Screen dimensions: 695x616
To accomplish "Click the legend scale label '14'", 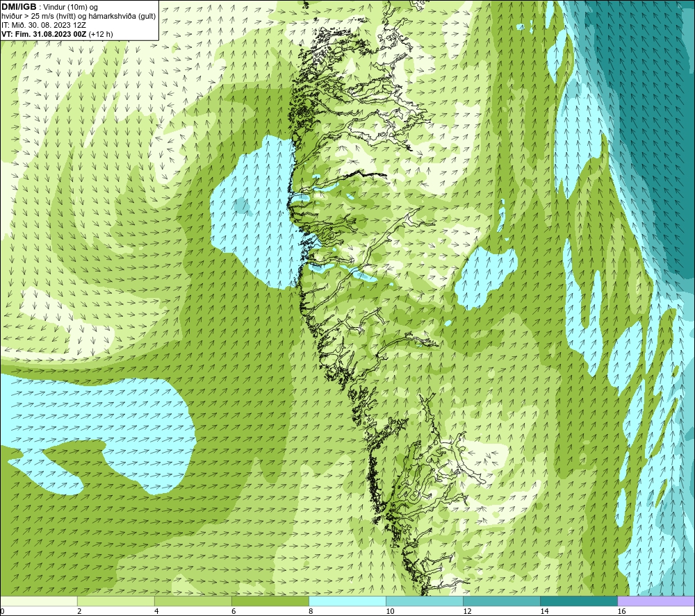I will click(x=544, y=612).
